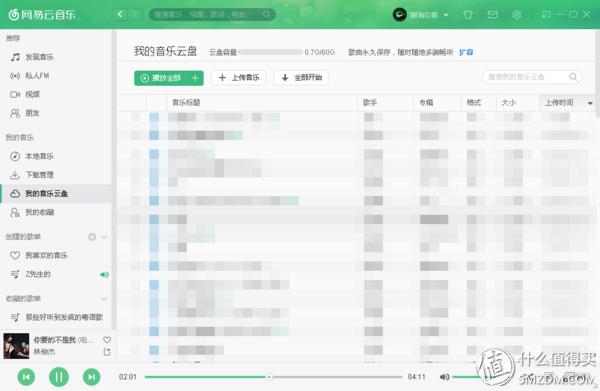Pause the current song

coord(59,377)
